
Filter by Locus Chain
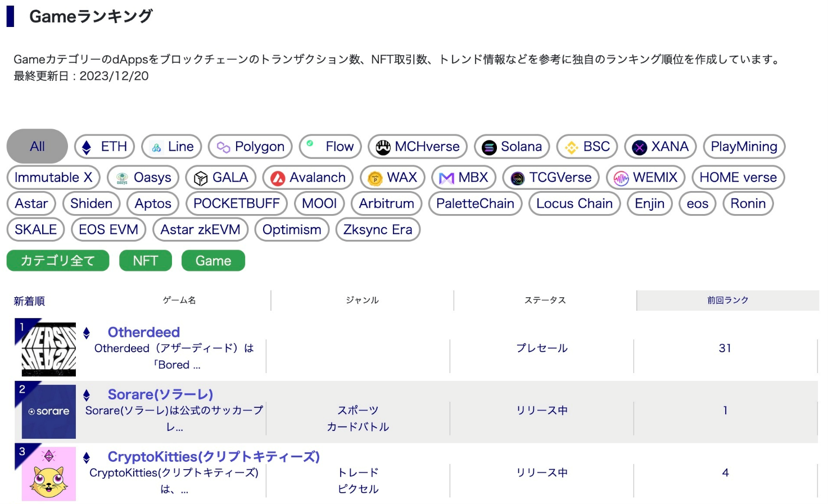[x=574, y=203]
